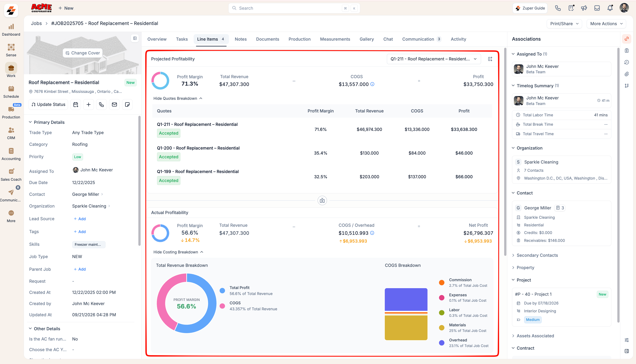Open the Q1-211 quote selector dropdown
The height and width of the screenshot is (364, 636).
click(434, 59)
